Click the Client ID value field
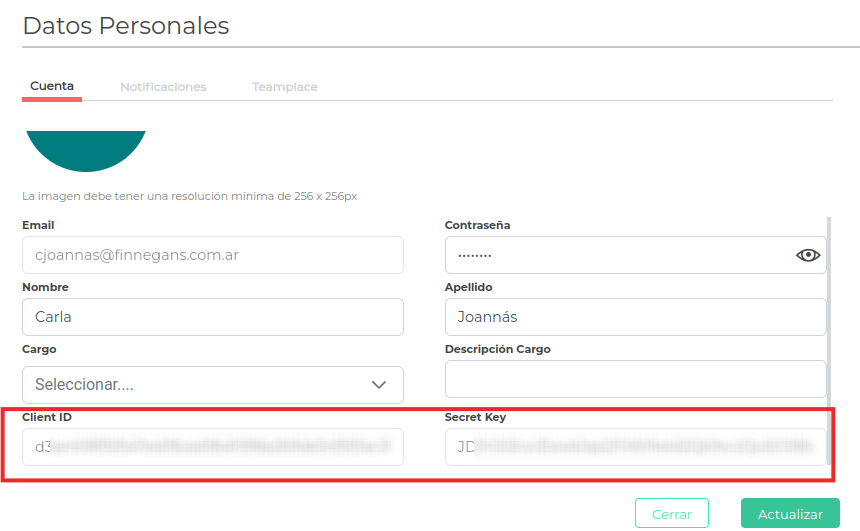 212,447
